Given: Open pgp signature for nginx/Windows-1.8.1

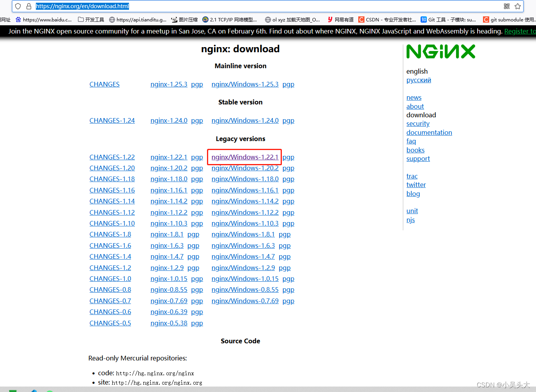Looking at the screenshot, I should click(x=285, y=234).
